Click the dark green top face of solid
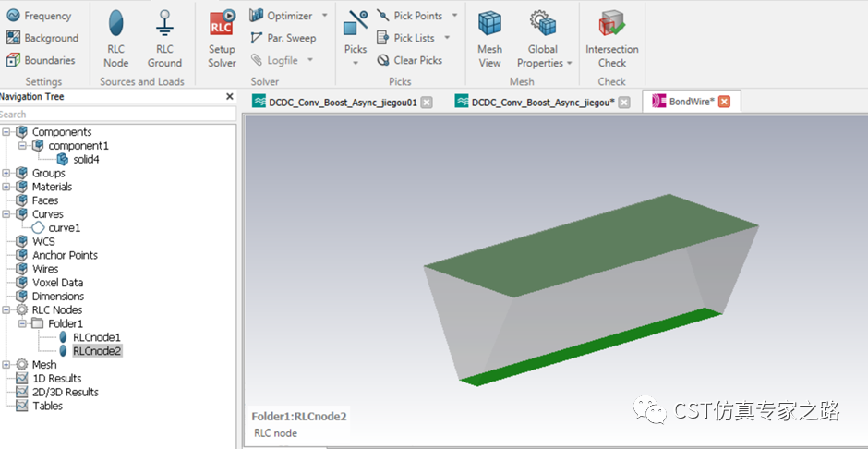The width and height of the screenshot is (868, 449). pos(591,245)
